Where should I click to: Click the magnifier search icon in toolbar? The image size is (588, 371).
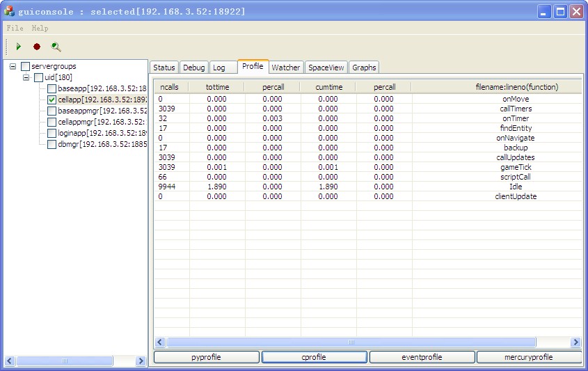56,47
